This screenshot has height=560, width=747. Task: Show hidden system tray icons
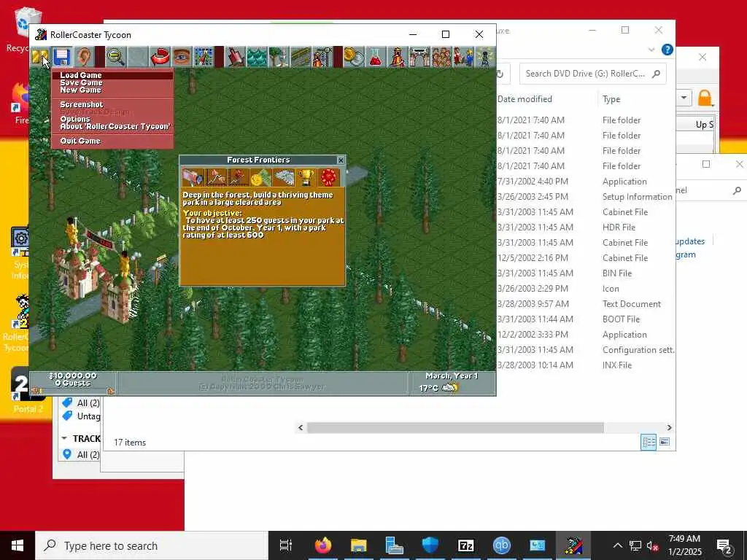(x=617, y=545)
